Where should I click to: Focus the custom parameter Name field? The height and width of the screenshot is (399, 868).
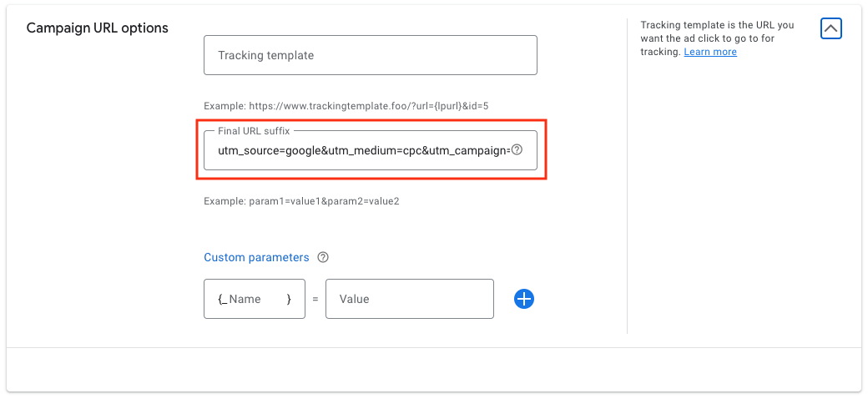(x=254, y=299)
